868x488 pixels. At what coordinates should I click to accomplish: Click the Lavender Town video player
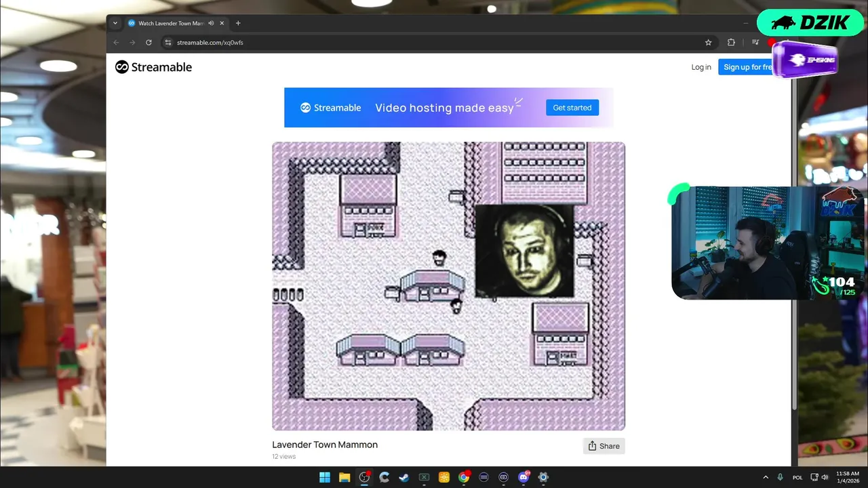point(448,286)
